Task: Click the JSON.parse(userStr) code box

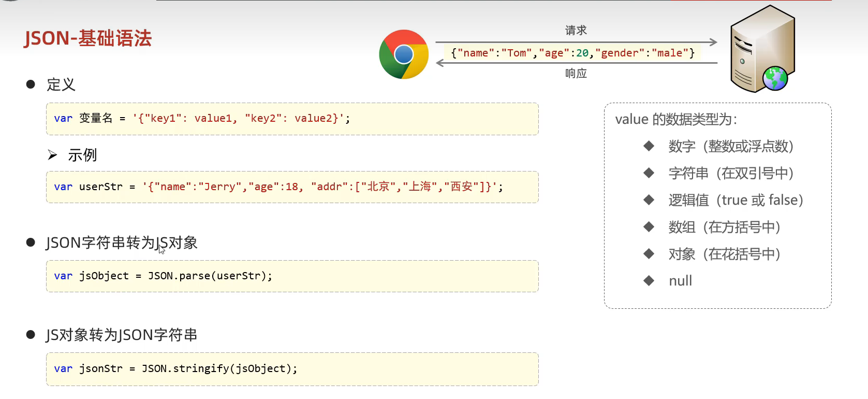Action: [292, 276]
